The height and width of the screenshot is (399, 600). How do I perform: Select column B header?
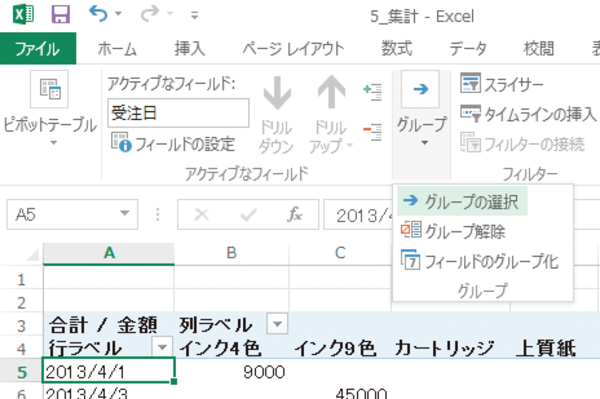tap(232, 253)
